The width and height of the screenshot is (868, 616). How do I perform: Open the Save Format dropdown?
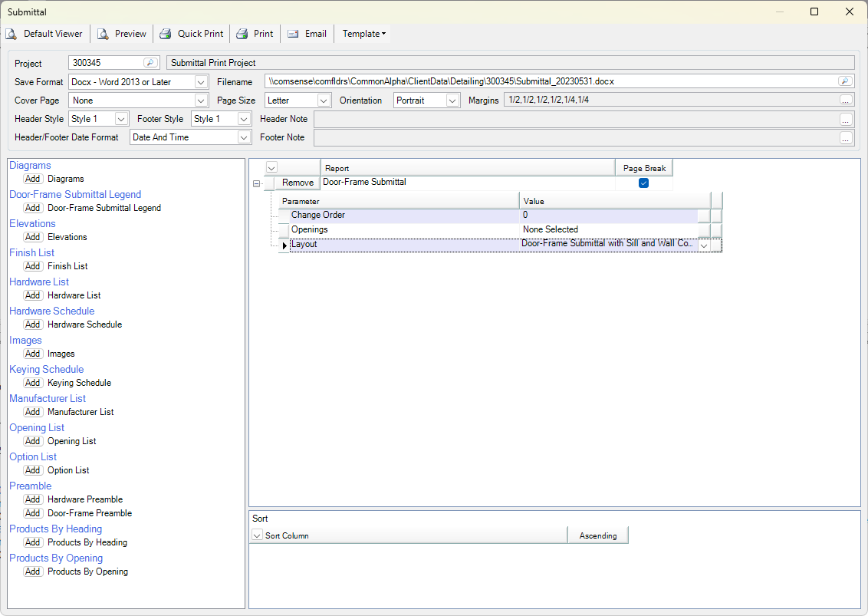201,82
